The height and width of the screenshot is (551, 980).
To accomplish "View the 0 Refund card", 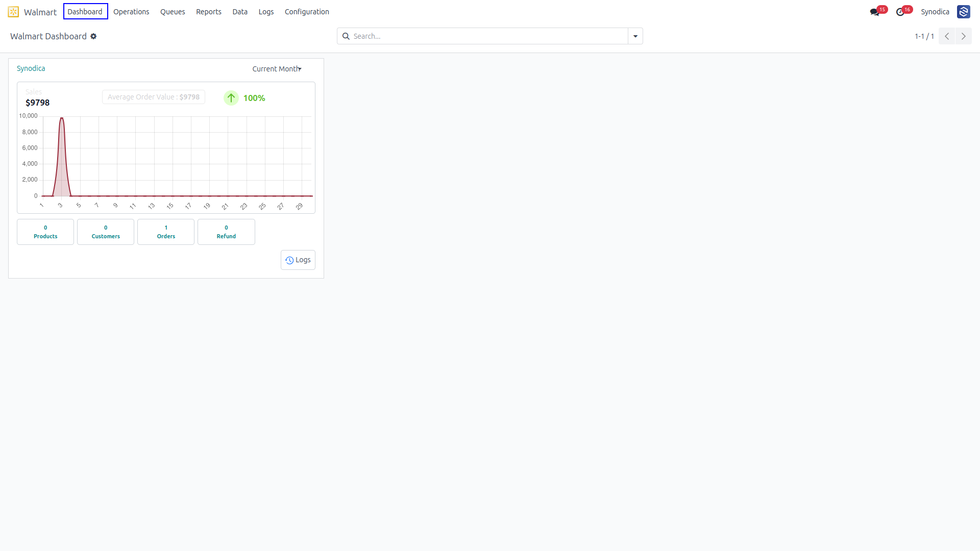I will pos(226,232).
